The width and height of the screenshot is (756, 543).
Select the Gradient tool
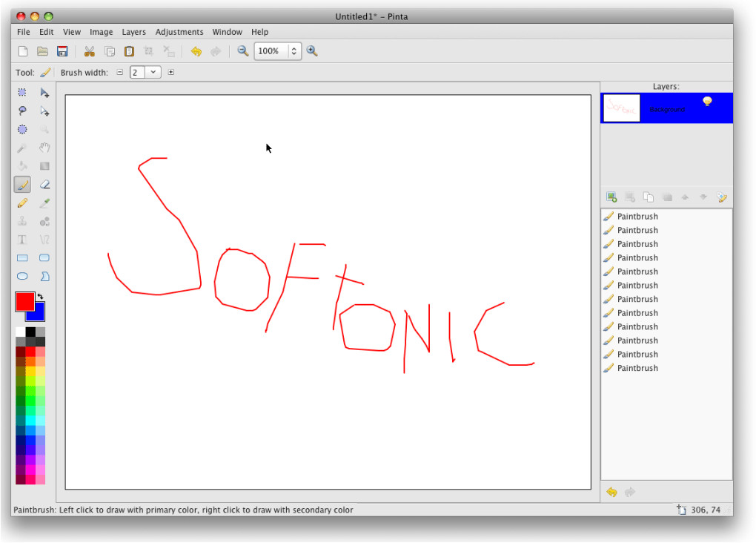pyautogui.click(x=44, y=166)
